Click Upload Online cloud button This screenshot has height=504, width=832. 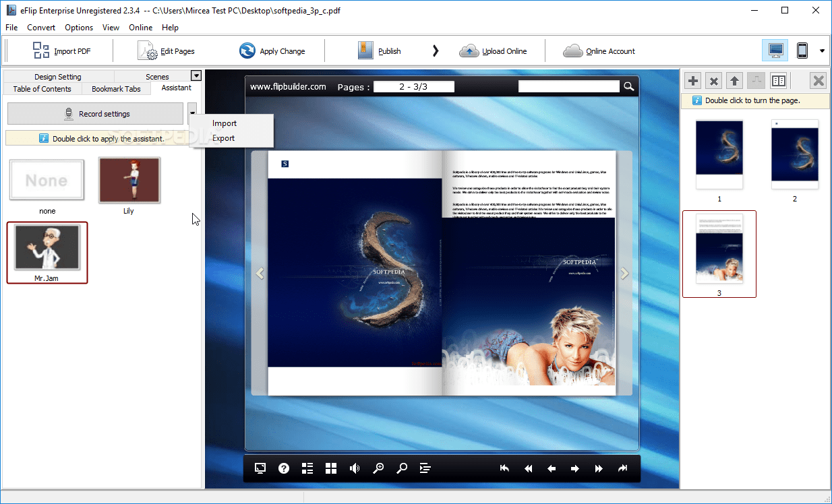pyautogui.click(x=493, y=51)
